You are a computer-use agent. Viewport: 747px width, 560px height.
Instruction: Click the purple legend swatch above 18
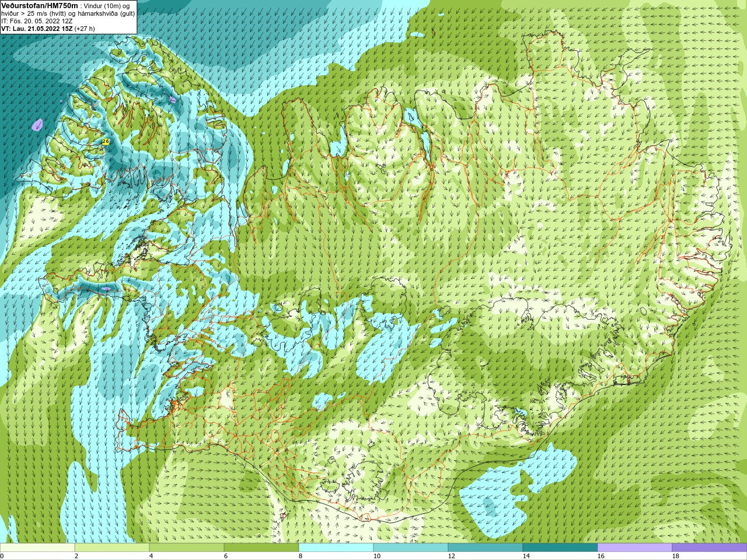point(710,548)
